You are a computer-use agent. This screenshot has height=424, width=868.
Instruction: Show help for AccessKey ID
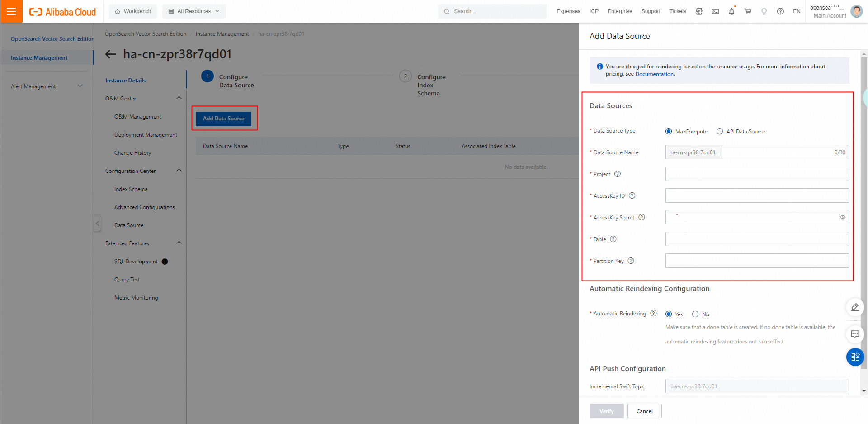coord(632,196)
